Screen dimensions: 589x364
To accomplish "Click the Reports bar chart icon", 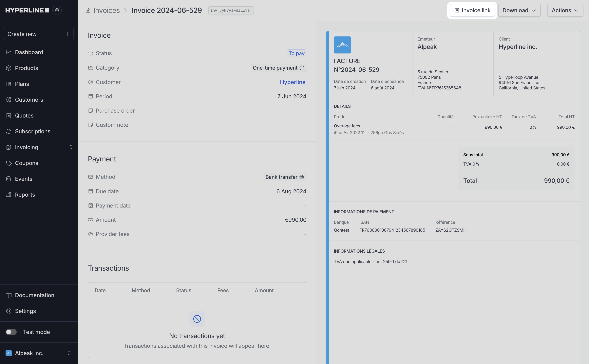I will click(x=9, y=194).
